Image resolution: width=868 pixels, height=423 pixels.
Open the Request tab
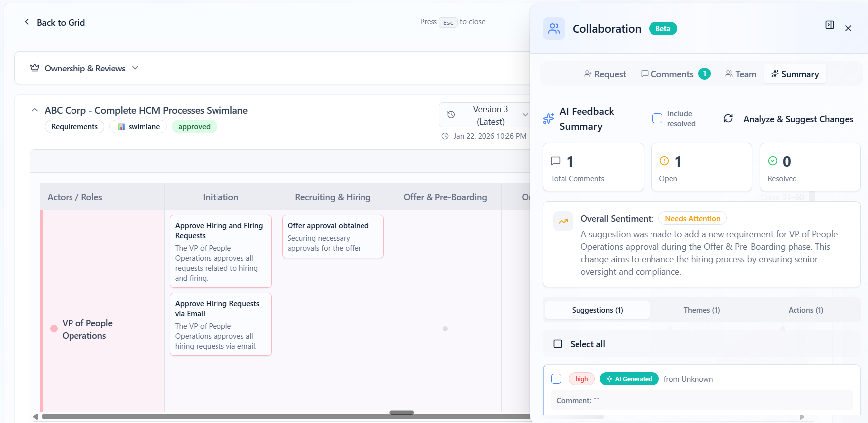[605, 74]
